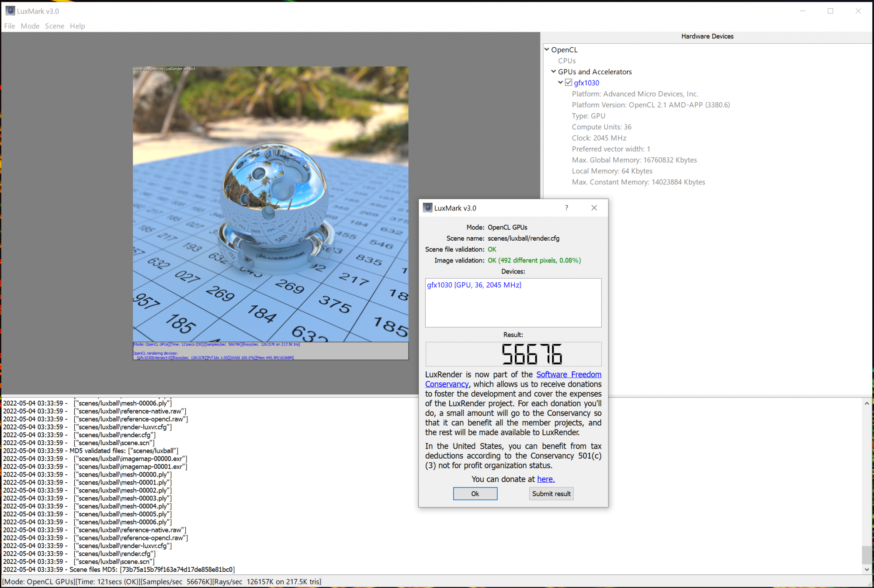Close the LuxMark result dialog
The width and height of the screenshot is (874, 588).
pyautogui.click(x=594, y=208)
